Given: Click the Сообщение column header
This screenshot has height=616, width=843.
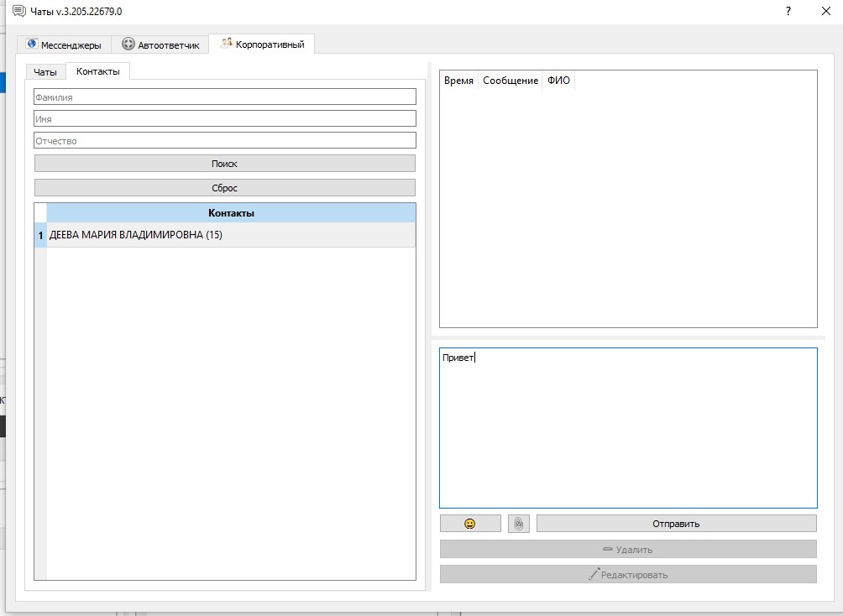Looking at the screenshot, I should point(511,81).
